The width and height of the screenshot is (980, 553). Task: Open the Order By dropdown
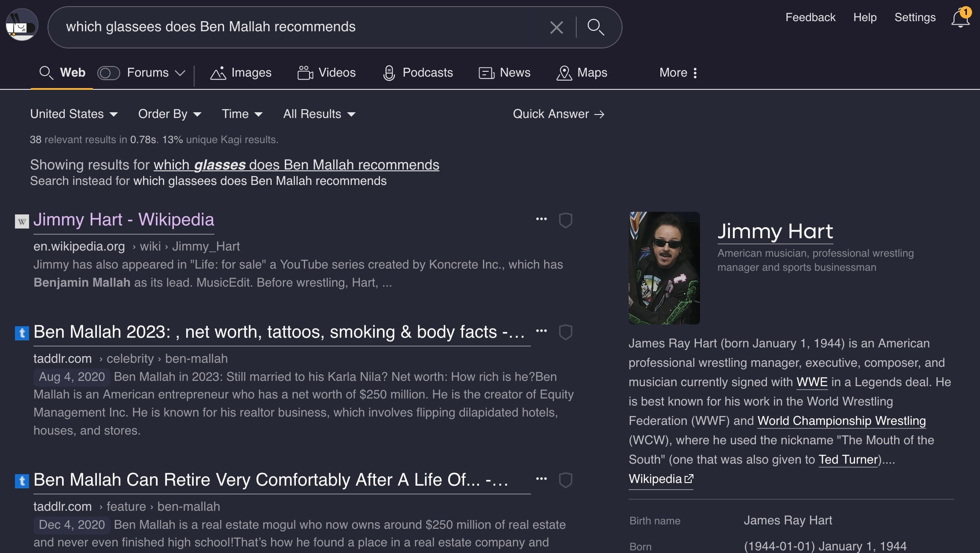point(169,114)
